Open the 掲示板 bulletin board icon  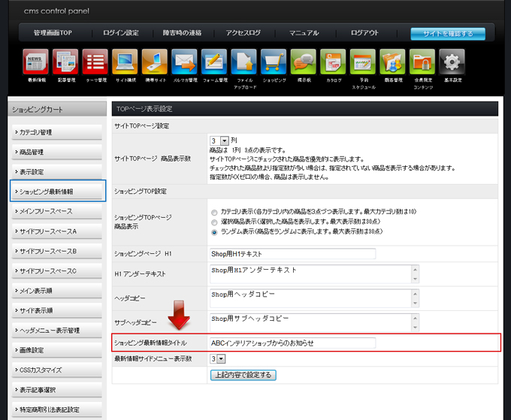point(304,62)
